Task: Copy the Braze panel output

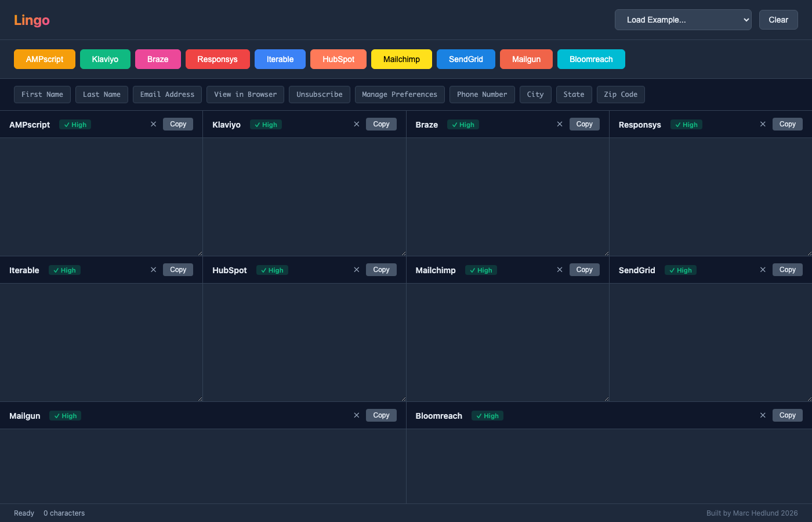Action: [585, 124]
